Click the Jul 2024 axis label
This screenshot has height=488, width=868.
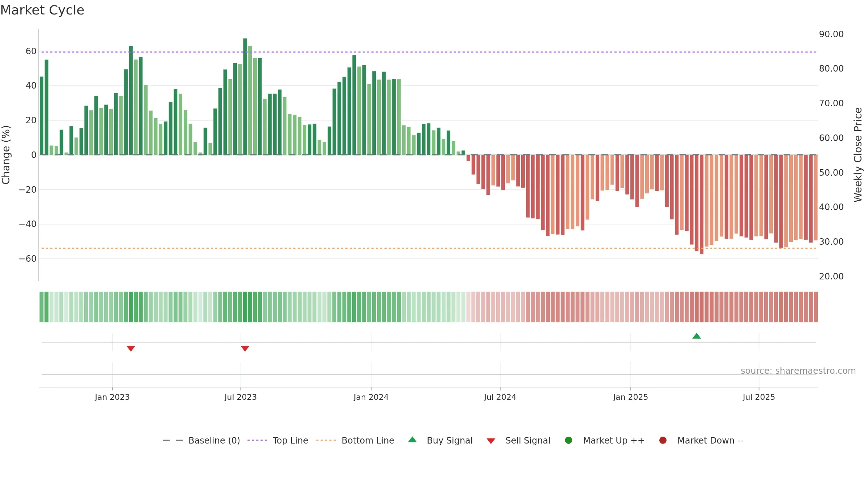click(x=500, y=397)
